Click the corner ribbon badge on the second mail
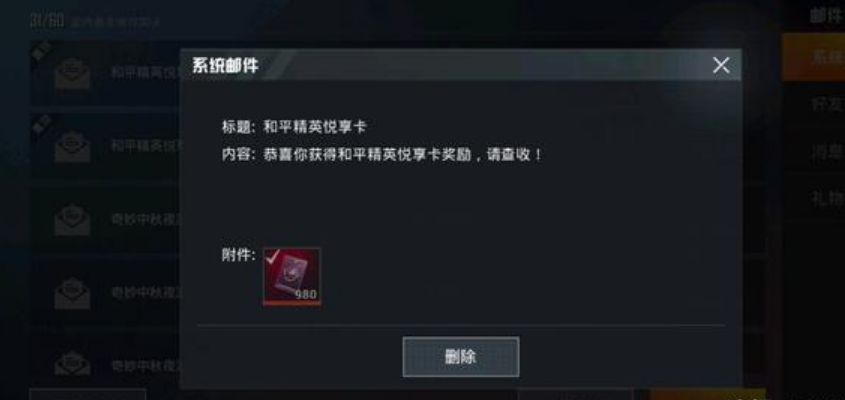Screen dimensions: 845x400 pos(41,125)
